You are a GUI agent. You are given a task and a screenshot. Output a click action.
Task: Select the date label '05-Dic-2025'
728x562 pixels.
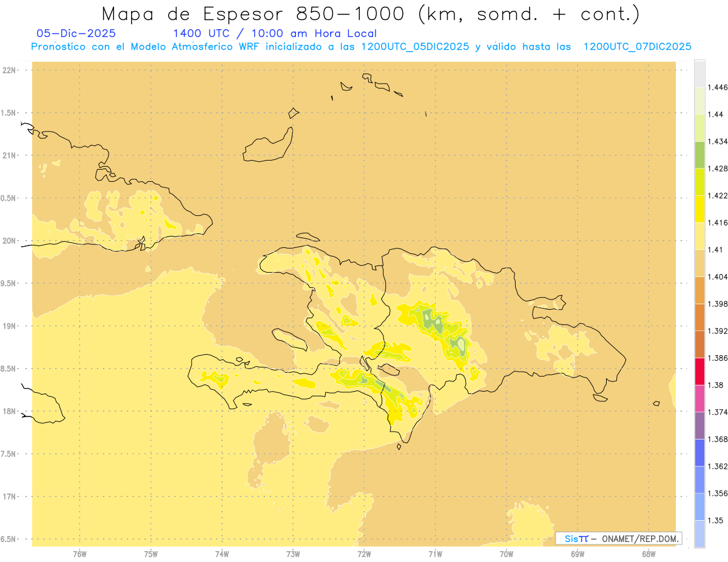click(x=76, y=33)
